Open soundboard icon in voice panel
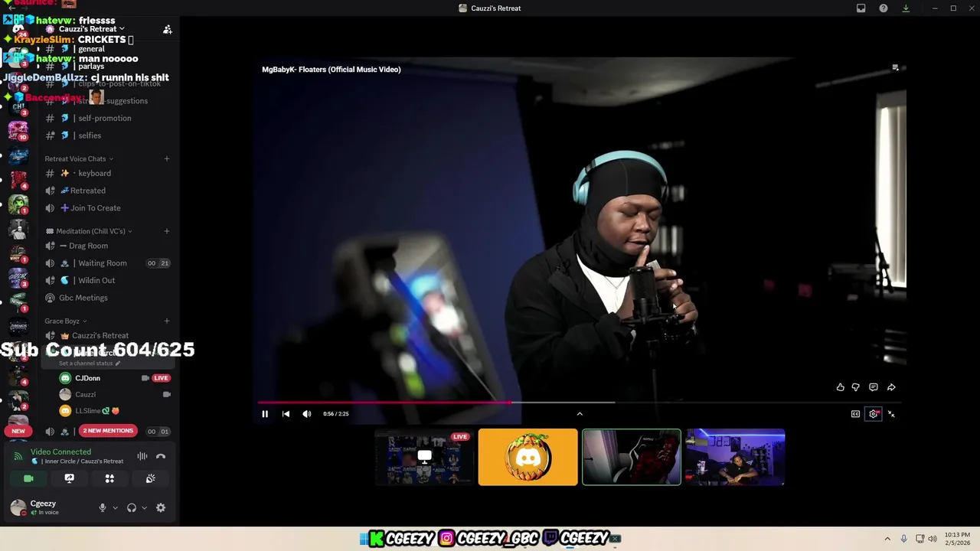This screenshot has height=551, width=980. click(x=150, y=478)
